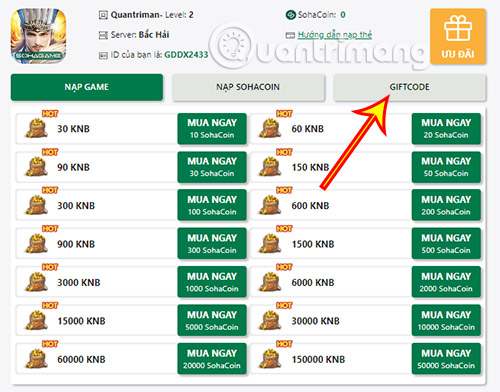This screenshot has height=392, width=500.
Task: Click the 30 KNB package label
Action: (73, 129)
